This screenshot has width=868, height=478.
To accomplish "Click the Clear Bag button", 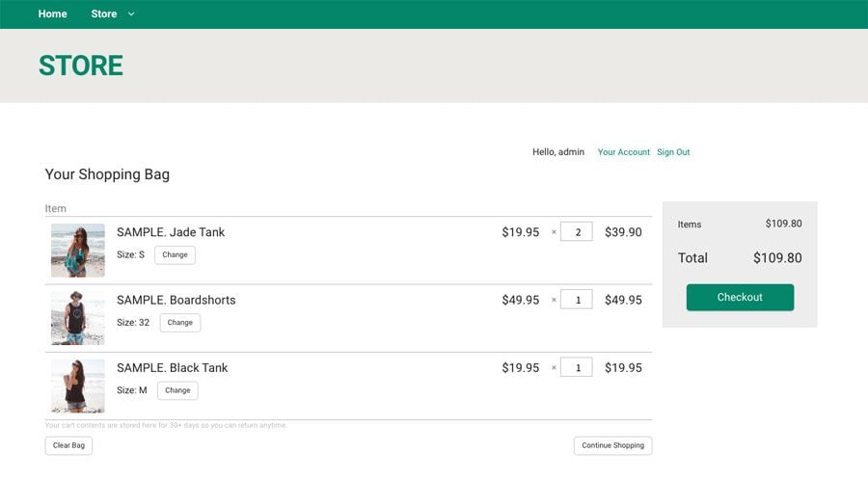I will pyautogui.click(x=68, y=445).
